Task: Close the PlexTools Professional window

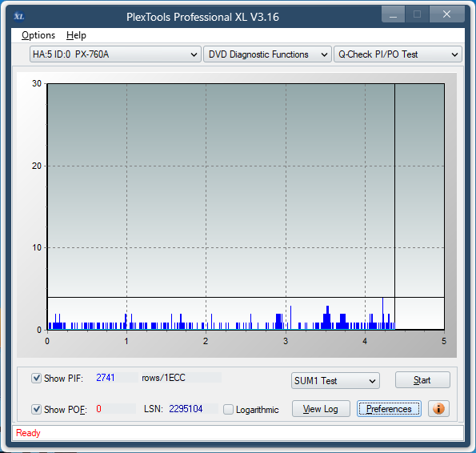Action: pyautogui.click(x=447, y=14)
